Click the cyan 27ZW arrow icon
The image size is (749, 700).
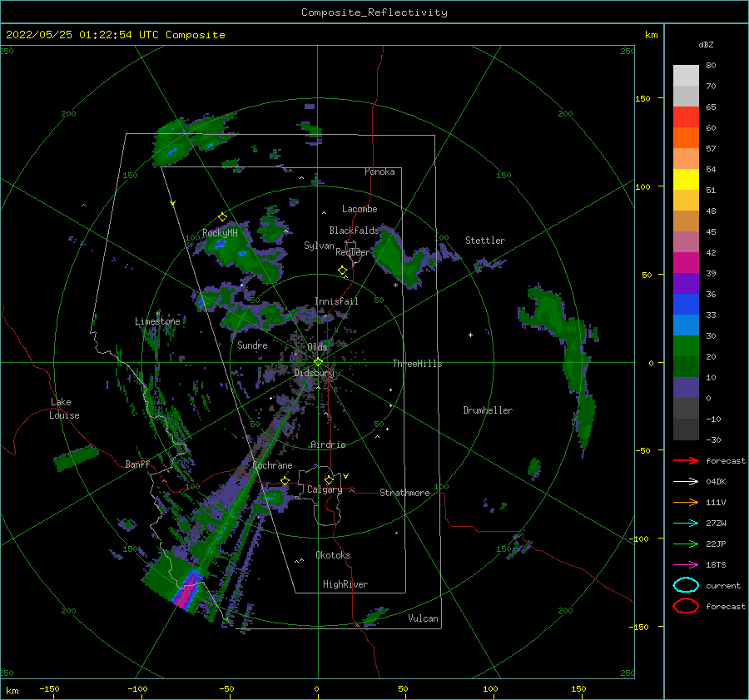[x=686, y=524]
